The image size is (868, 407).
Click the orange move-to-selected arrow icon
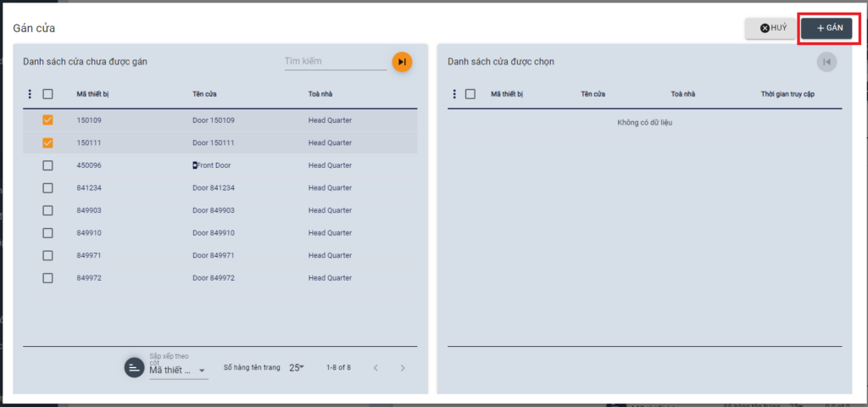pyautogui.click(x=402, y=62)
